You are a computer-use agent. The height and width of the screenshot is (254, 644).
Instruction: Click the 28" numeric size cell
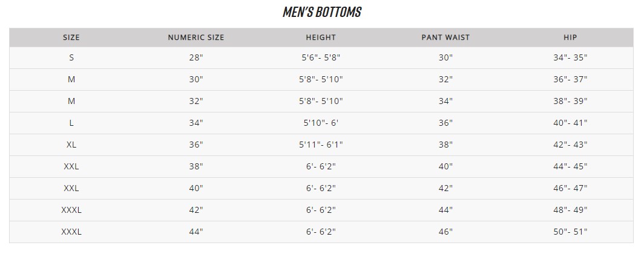coord(196,58)
